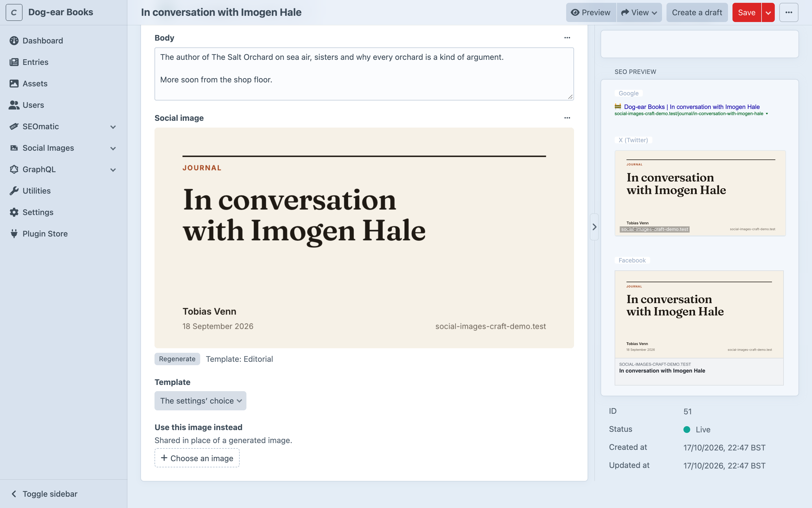
Task: Click the site logo C icon
Action: pyautogui.click(x=14, y=12)
